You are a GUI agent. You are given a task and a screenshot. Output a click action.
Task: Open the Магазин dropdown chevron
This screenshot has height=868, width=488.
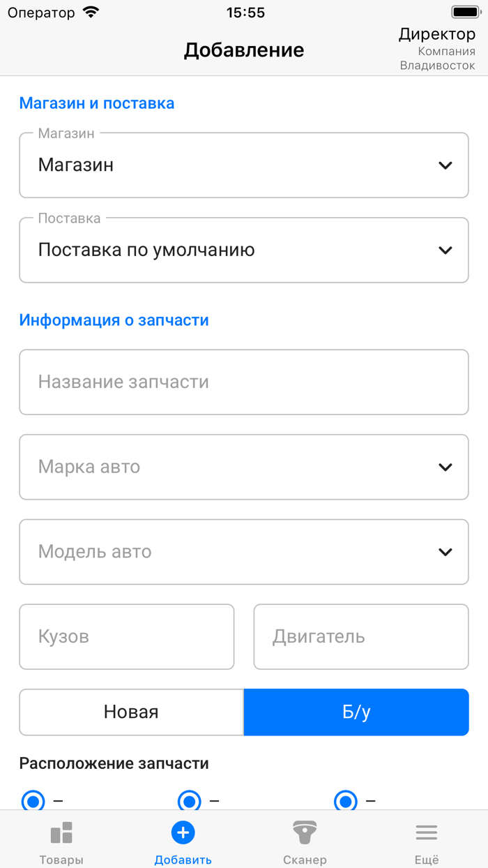click(445, 165)
